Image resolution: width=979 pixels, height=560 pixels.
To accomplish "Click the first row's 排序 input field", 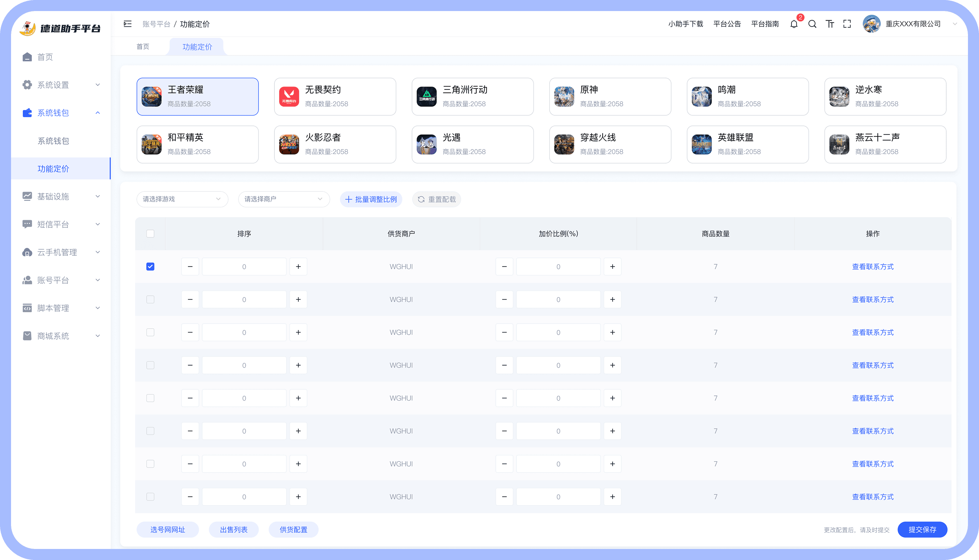I will click(244, 267).
